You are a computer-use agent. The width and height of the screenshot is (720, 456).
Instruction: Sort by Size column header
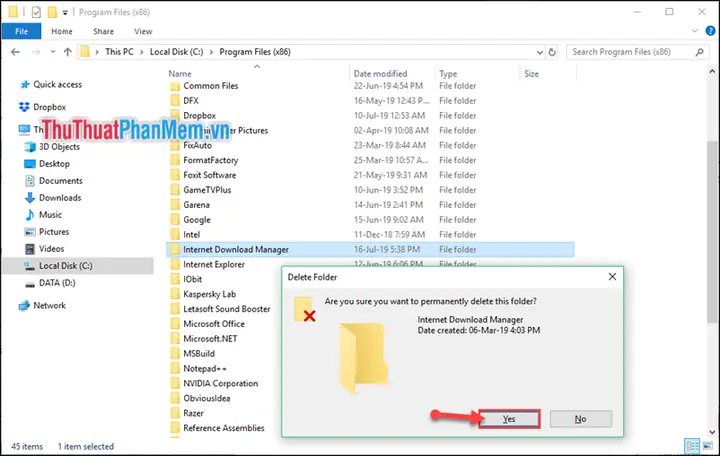[x=531, y=73]
